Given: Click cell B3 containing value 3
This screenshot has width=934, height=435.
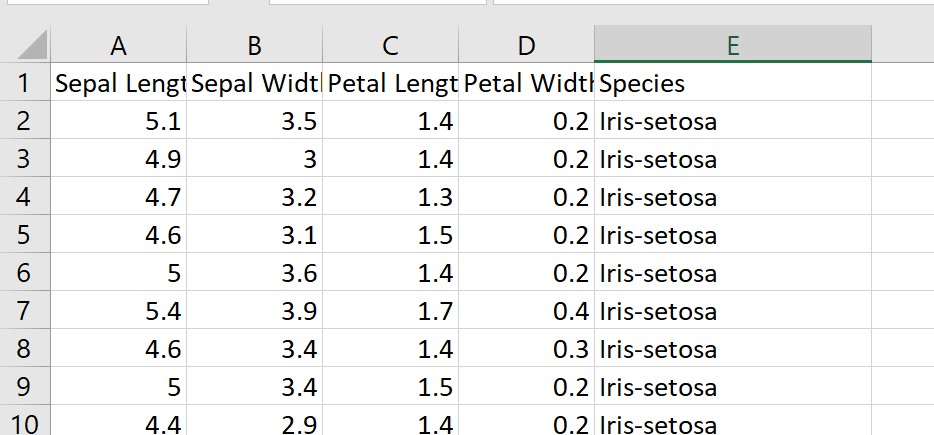Looking at the screenshot, I should [254, 159].
